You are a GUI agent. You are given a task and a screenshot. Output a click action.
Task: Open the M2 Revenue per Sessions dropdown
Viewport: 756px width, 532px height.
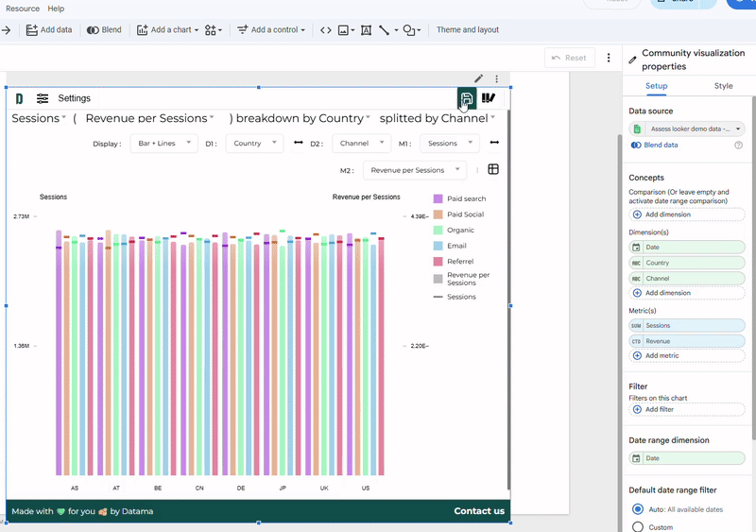coord(414,170)
